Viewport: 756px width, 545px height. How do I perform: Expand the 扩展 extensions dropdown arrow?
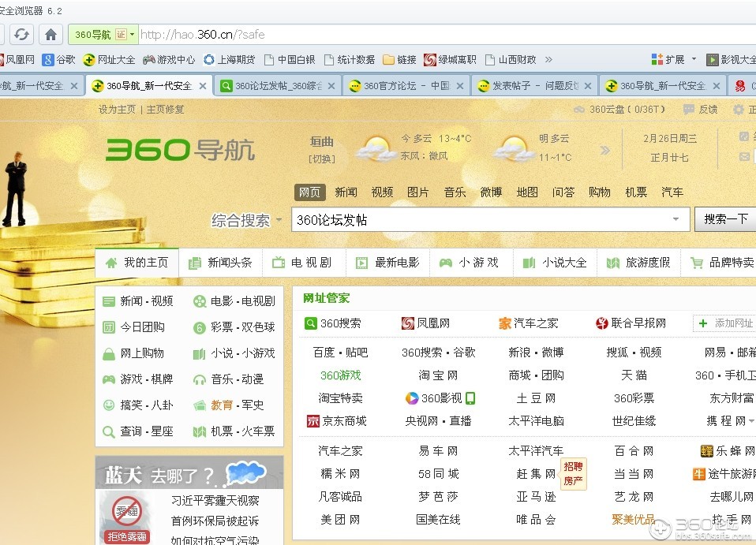point(694,59)
